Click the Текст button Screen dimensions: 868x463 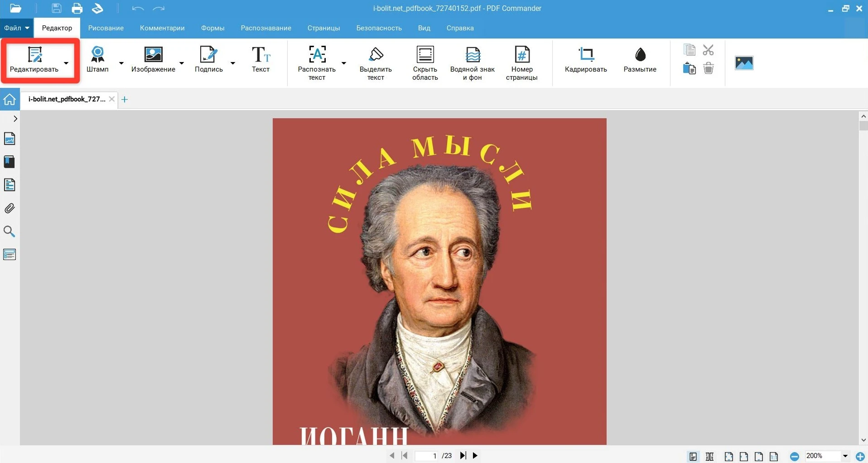coord(260,59)
